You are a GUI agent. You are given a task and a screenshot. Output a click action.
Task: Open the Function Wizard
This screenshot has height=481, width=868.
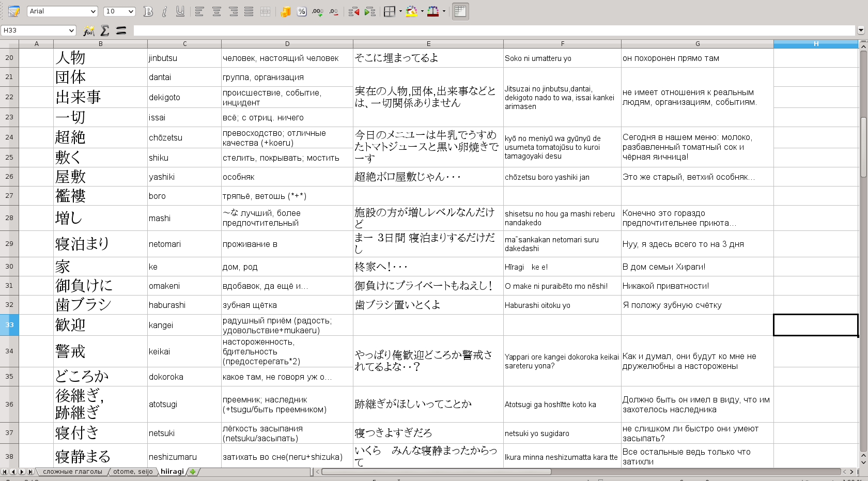pos(89,30)
